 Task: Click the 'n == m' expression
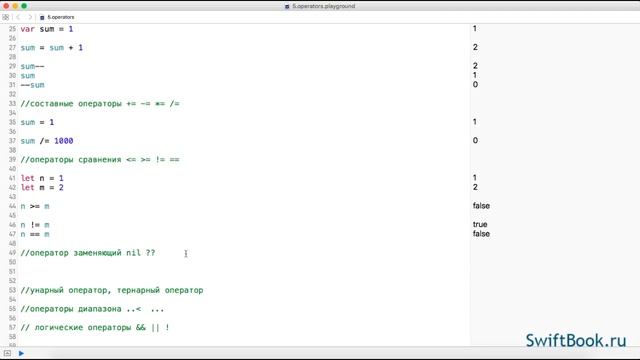pos(35,234)
